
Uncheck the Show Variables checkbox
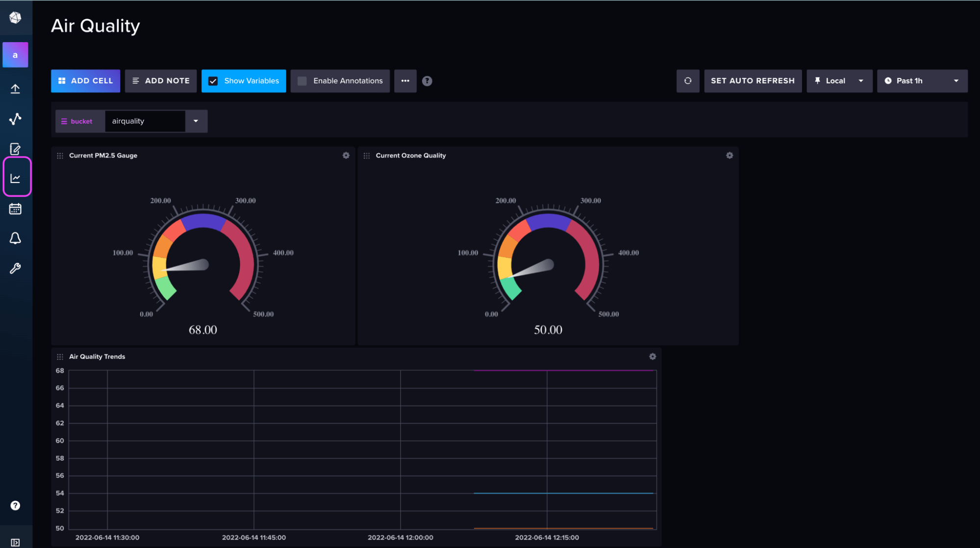213,81
